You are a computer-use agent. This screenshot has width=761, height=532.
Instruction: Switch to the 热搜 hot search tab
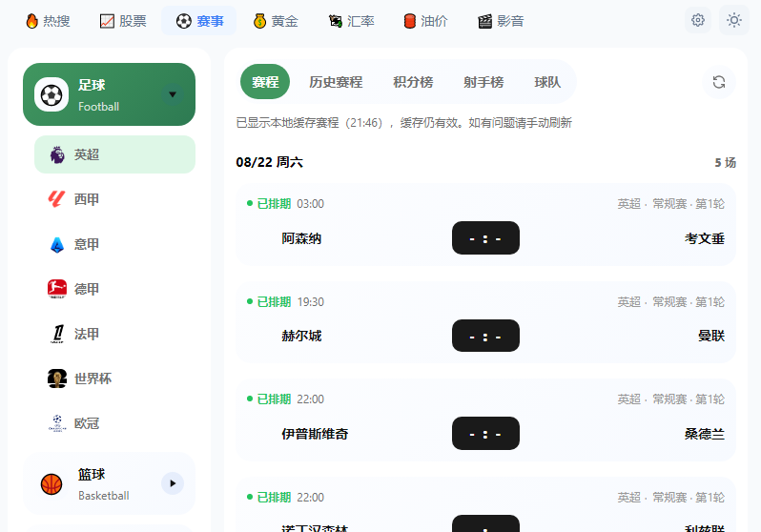pyautogui.click(x=48, y=21)
